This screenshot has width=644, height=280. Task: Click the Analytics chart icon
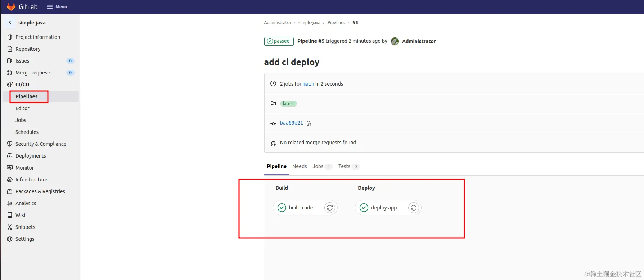pos(10,203)
